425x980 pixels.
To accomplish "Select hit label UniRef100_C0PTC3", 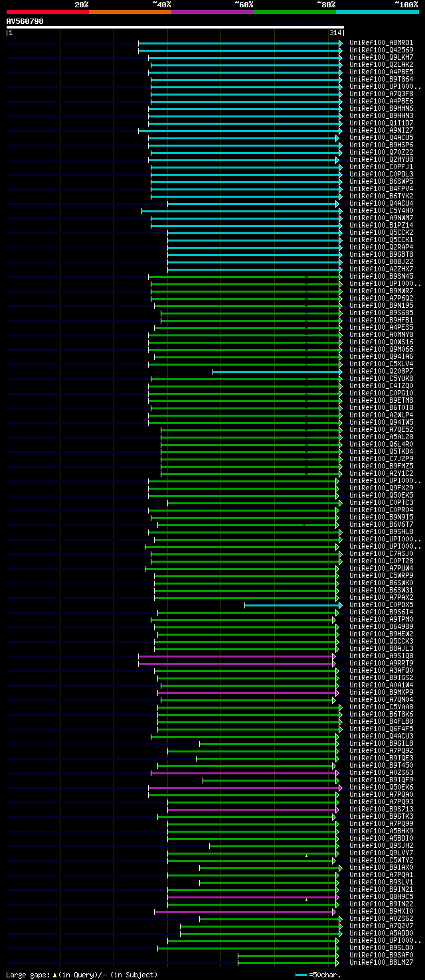I will coord(381,502).
